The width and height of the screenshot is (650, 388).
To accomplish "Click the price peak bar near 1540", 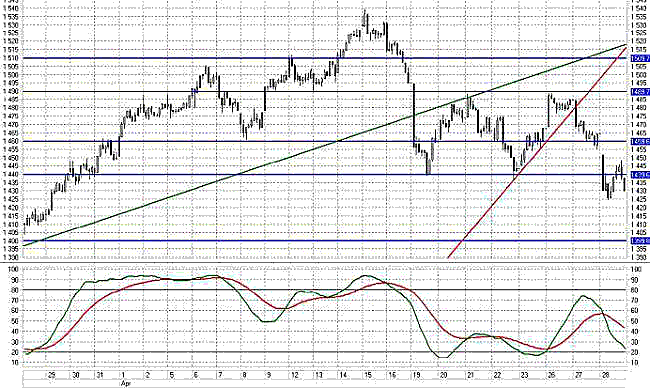I will tap(365, 19).
